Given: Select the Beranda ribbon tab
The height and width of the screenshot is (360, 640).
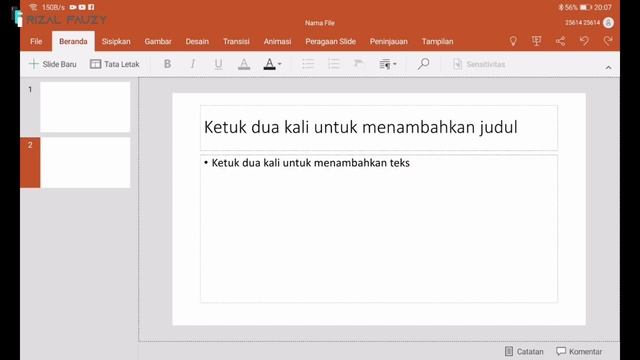Looking at the screenshot, I should coord(73,42).
